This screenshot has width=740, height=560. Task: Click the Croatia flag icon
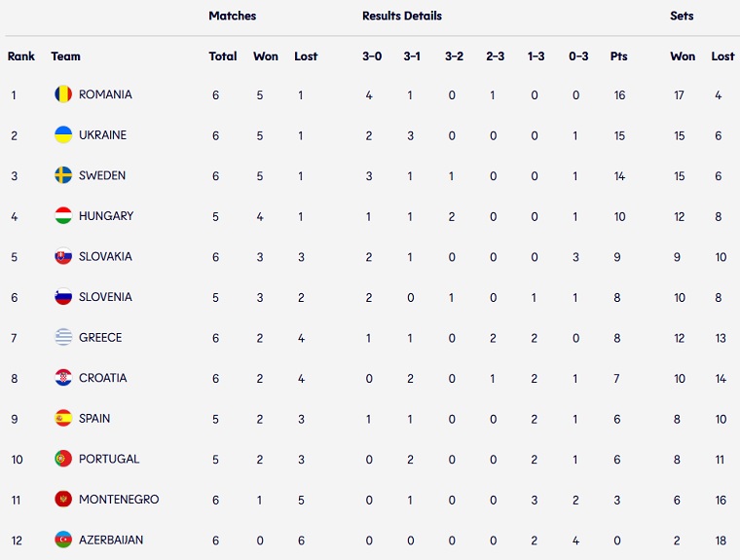point(63,378)
